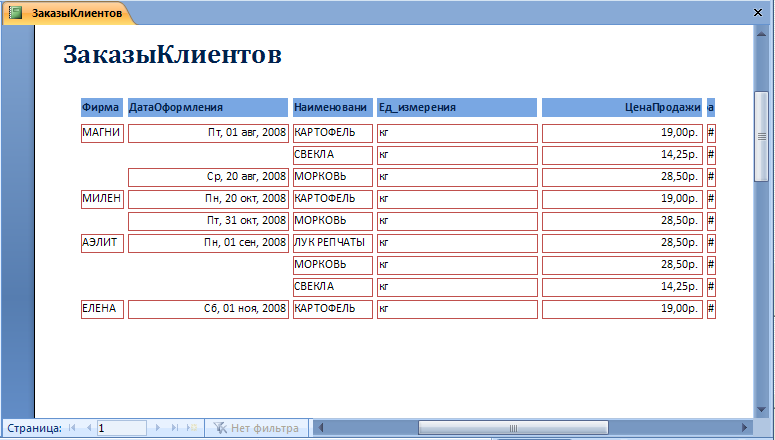Viewport: 775px width, 440px height.
Task: Click 28,50р. price in the ЛУК РЕПЧАТЫ row
Action: (x=622, y=243)
